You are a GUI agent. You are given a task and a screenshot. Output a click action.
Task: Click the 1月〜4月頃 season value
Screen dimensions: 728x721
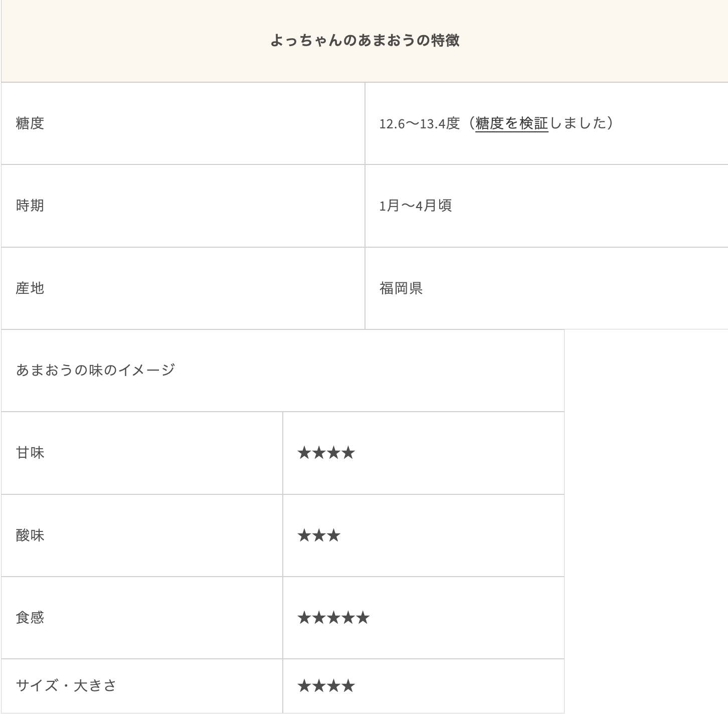point(416,206)
